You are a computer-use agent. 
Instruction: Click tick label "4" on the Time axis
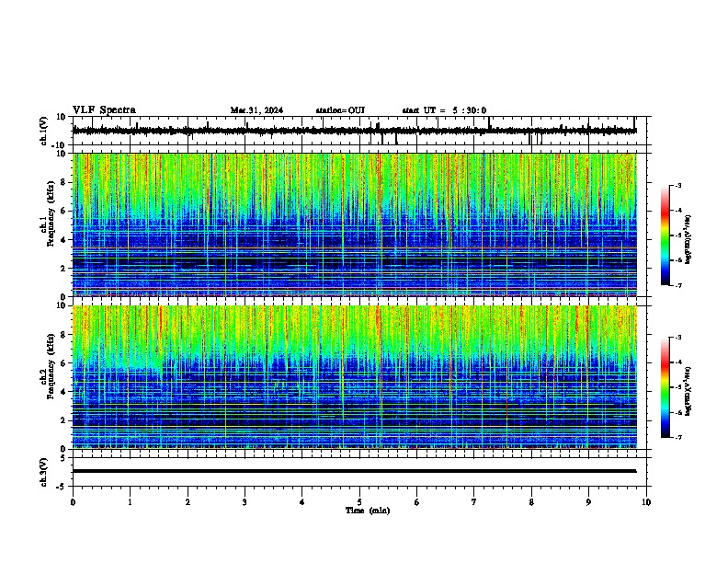[302, 502]
